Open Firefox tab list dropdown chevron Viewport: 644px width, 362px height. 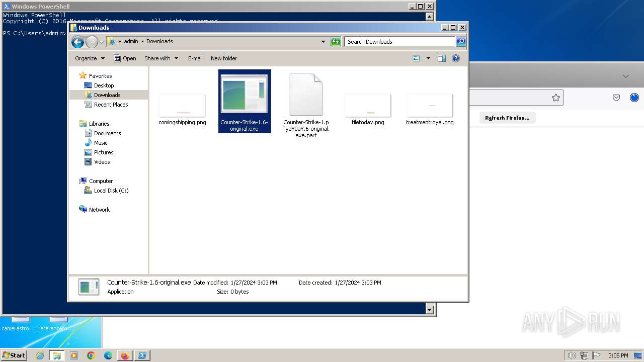(626, 76)
